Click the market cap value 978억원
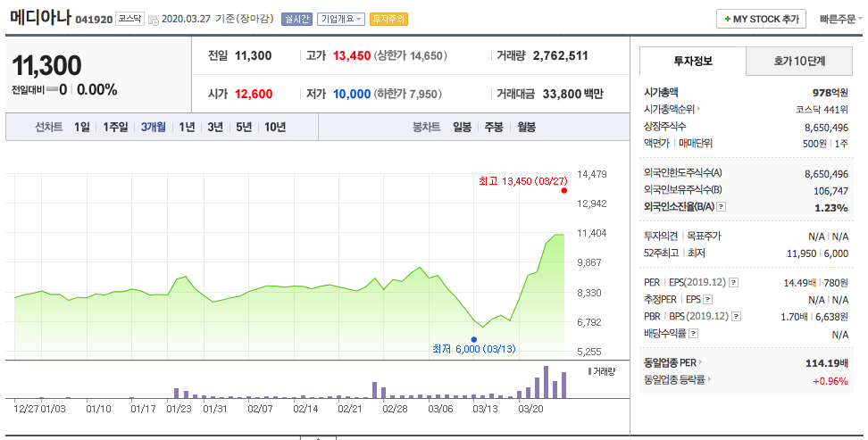 [830, 93]
